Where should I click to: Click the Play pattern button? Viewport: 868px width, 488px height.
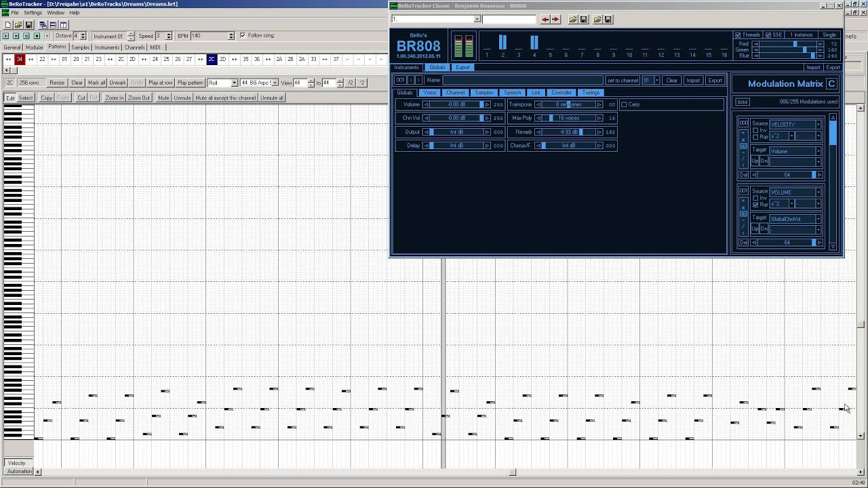(x=191, y=83)
